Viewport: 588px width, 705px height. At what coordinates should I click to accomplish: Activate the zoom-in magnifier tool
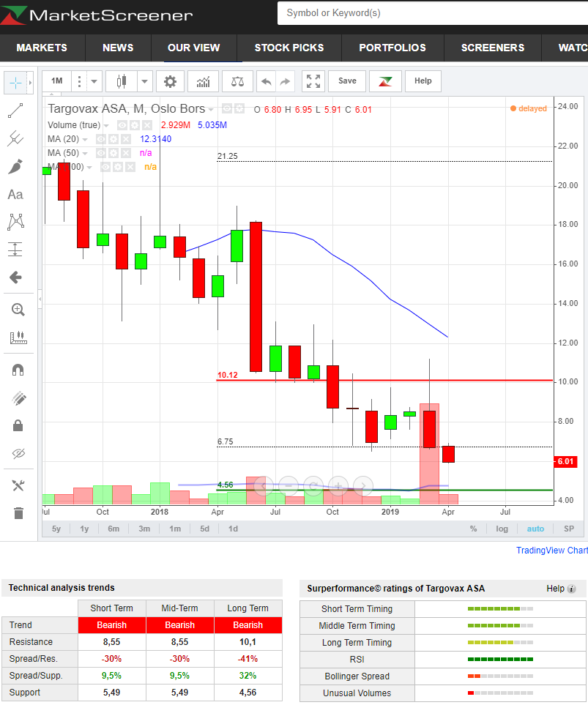tap(18, 310)
